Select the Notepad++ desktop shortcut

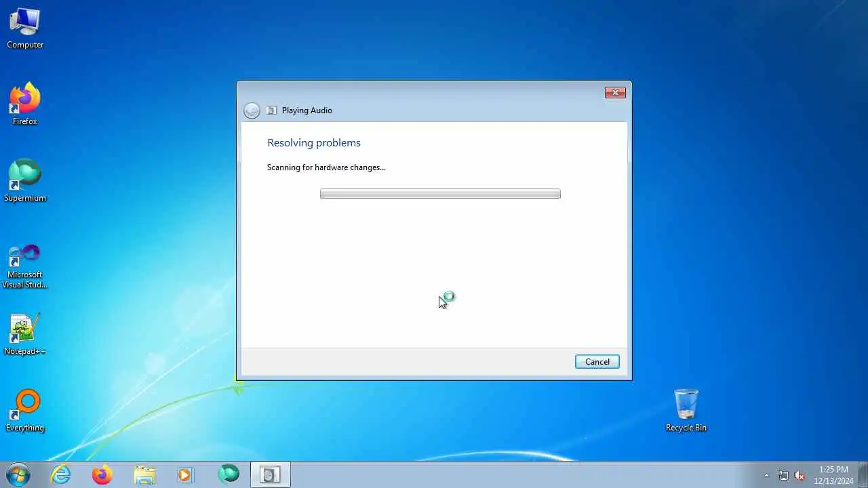[x=25, y=334]
